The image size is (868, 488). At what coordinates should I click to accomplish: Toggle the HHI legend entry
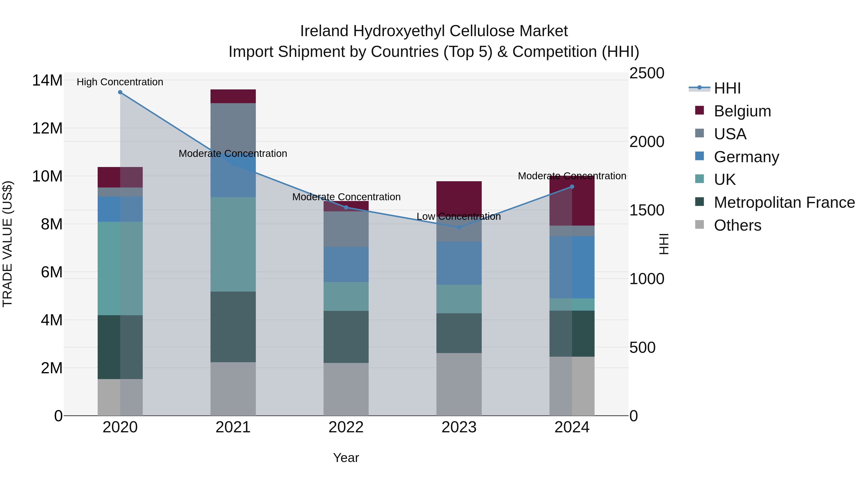pos(715,88)
